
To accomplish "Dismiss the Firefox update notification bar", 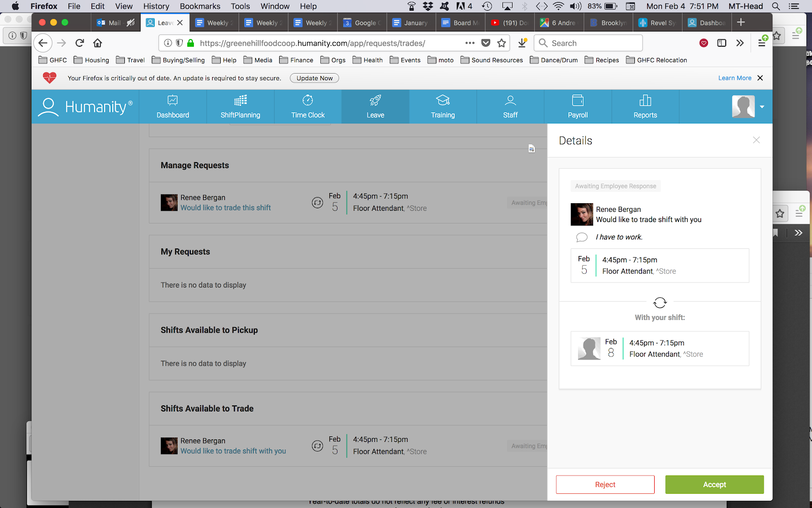I will click(760, 78).
